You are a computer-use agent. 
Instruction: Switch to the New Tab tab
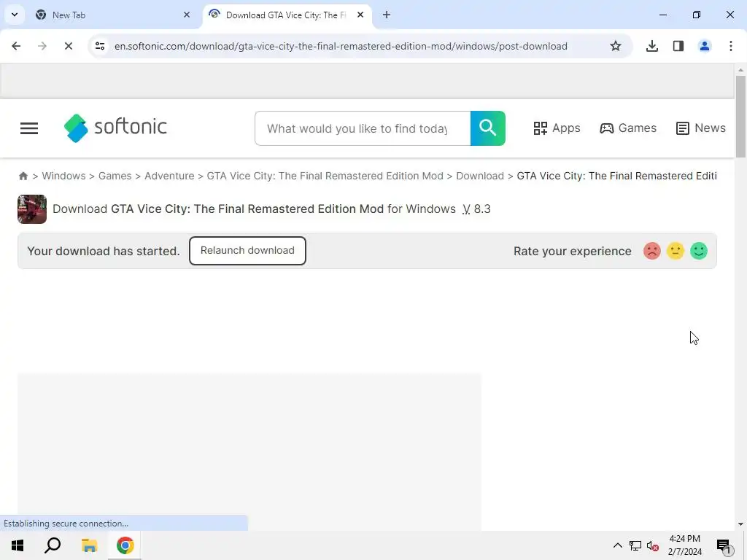pyautogui.click(x=113, y=15)
